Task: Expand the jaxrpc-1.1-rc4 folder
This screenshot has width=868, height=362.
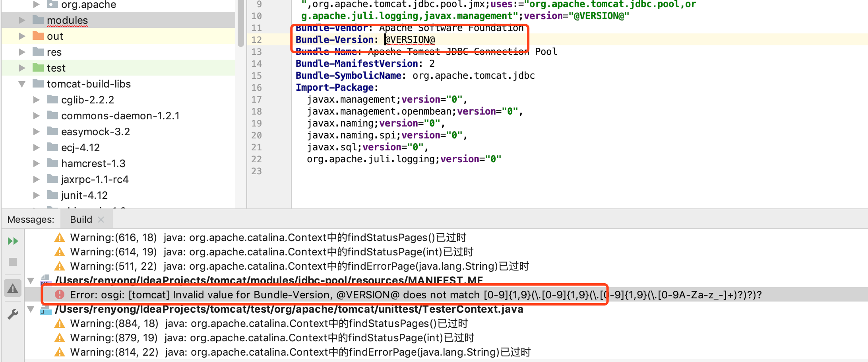Action: coord(37,179)
